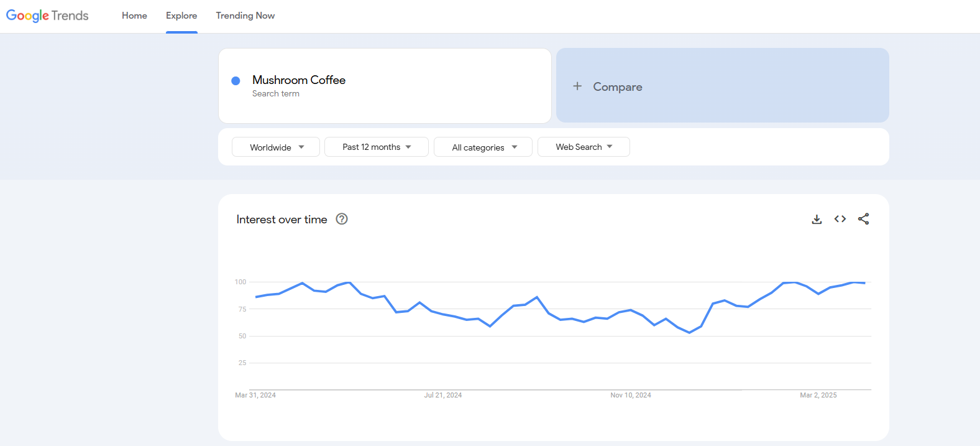Open help icon for Interest over time
This screenshot has height=446, width=980.
click(342, 219)
